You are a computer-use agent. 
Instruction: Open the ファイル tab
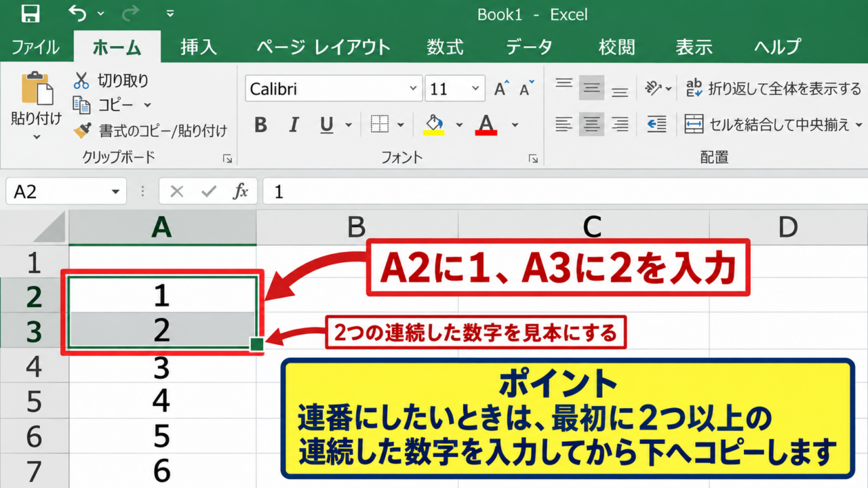[x=35, y=47]
